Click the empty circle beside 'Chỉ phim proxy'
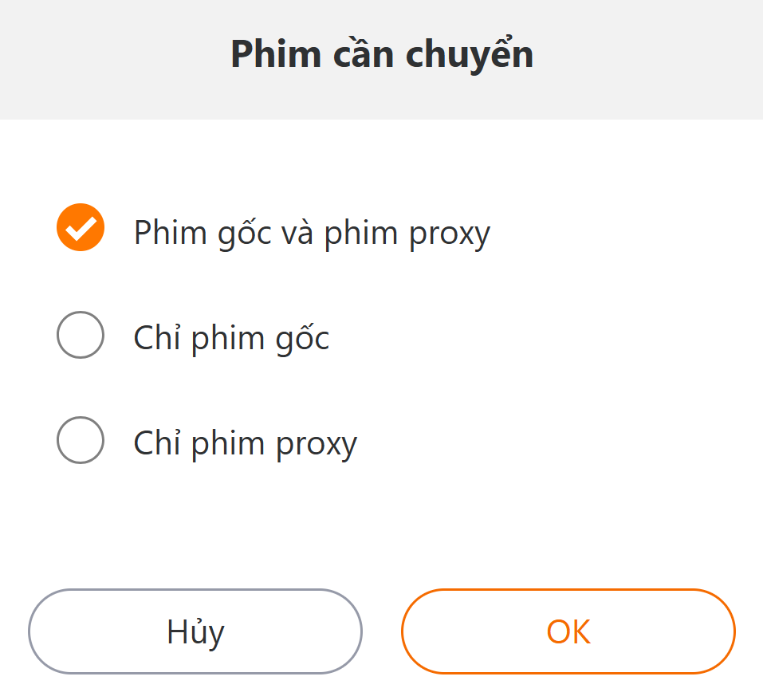763x700 pixels. 81,440
